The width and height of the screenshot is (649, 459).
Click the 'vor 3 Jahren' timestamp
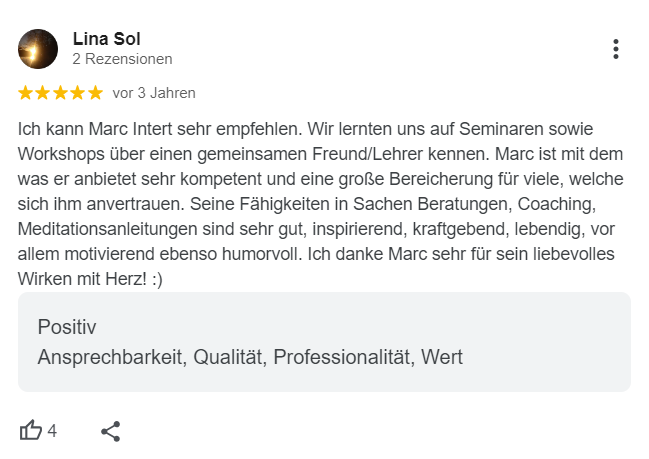154,93
